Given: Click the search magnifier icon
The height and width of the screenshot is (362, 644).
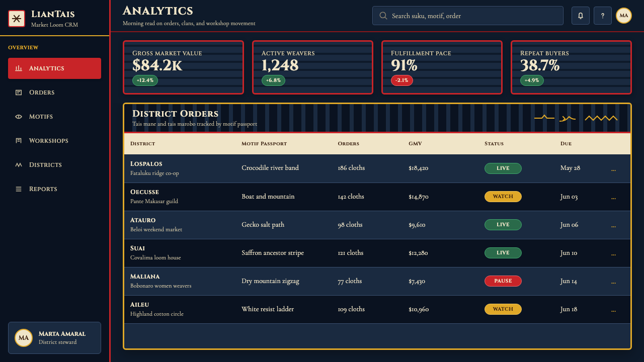Looking at the screenshot, I should point(383,16).
